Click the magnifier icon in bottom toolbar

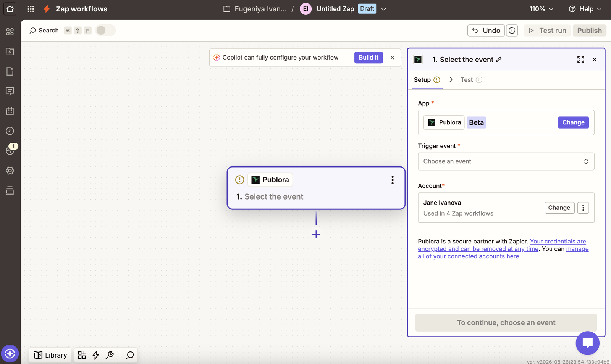[x=130, y=355]
